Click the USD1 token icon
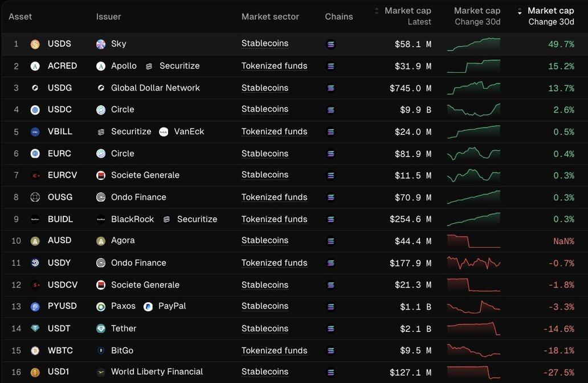This screenshot has width=588, height=383. pos(35,372)
